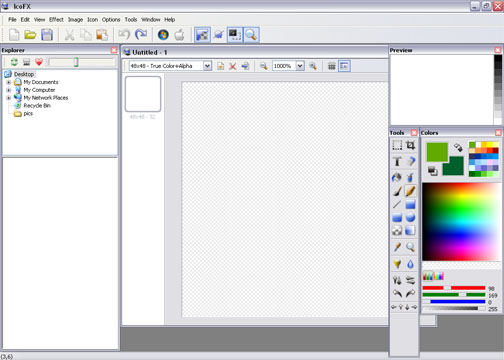
Task: Open the 1000% zoom level dropdown
Action: click(x=300, y=66)
